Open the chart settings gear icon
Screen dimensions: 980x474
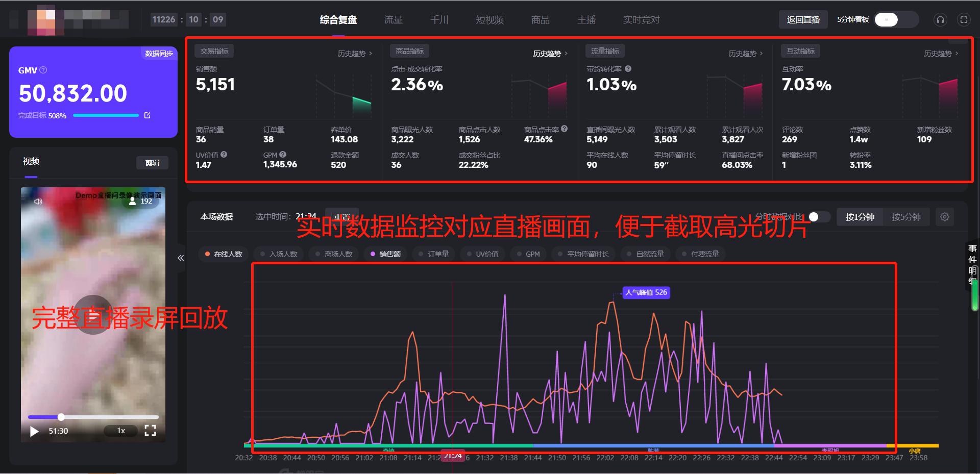[944, 216]
